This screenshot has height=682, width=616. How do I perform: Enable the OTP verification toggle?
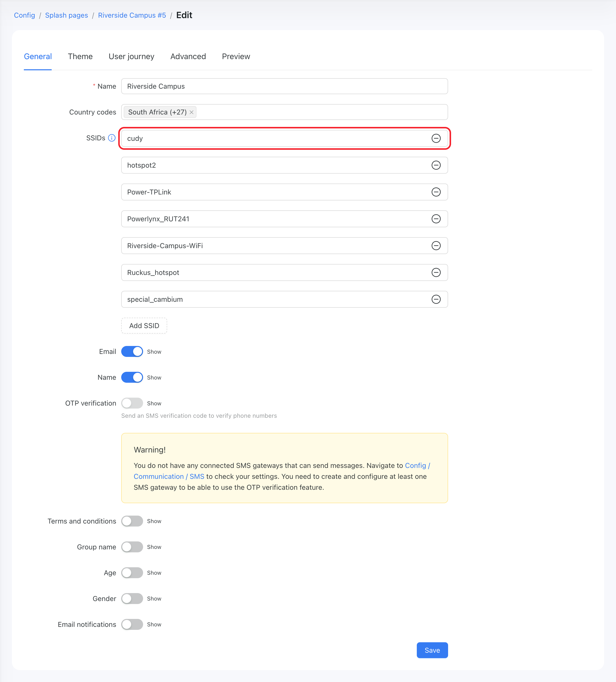(x=132, y=403)
